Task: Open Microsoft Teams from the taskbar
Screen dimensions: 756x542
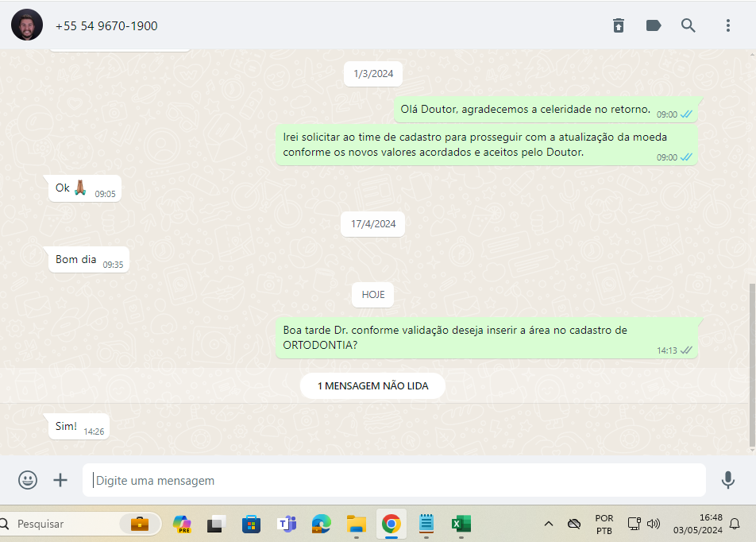Action: coord(286,524)
